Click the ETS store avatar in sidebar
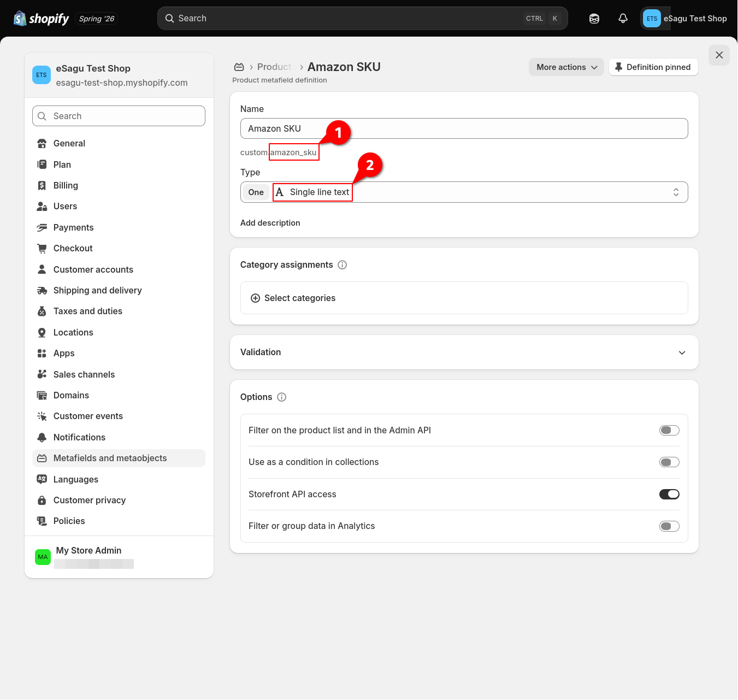Screen dimensions: 738x700 click(x=42, y=75)
